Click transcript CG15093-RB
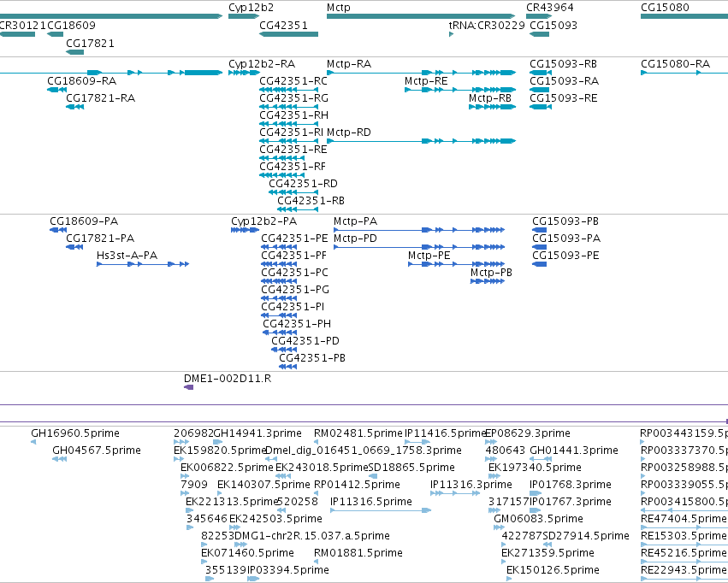The height and width of the screenshot is (583, 728). click(x=563, y=64)
